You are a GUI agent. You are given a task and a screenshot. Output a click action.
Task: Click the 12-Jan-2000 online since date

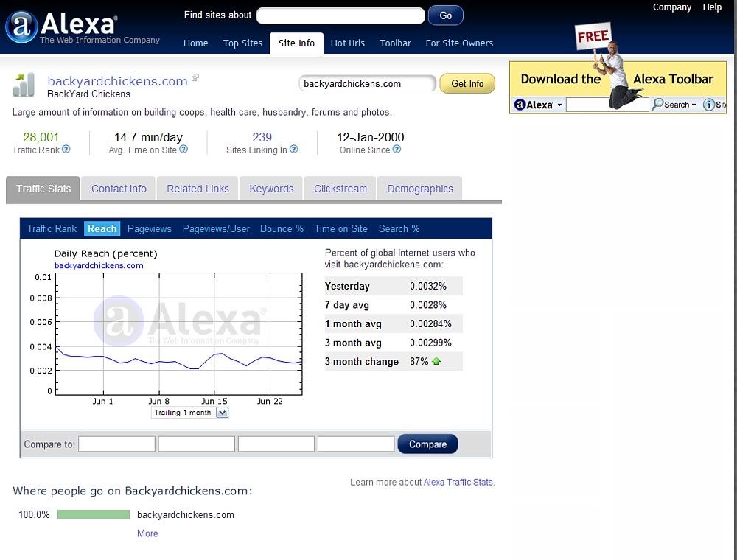(x=371, y=137)
